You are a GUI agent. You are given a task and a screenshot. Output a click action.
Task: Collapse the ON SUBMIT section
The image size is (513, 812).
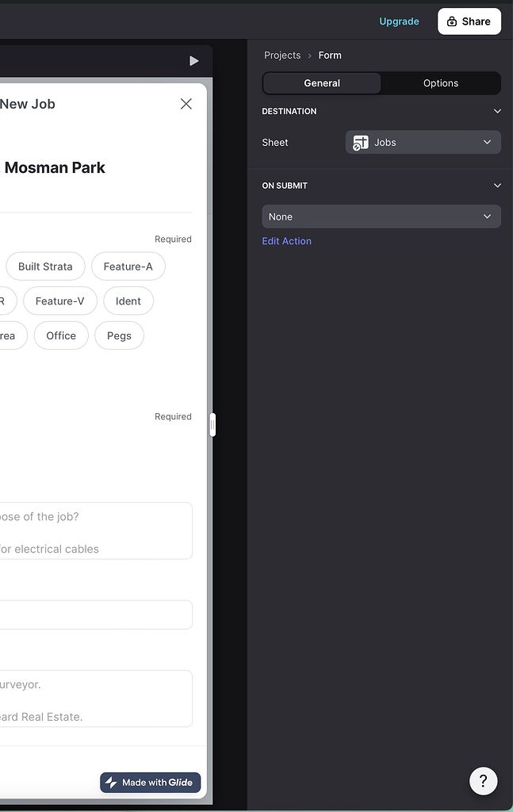tap(497, 185)
